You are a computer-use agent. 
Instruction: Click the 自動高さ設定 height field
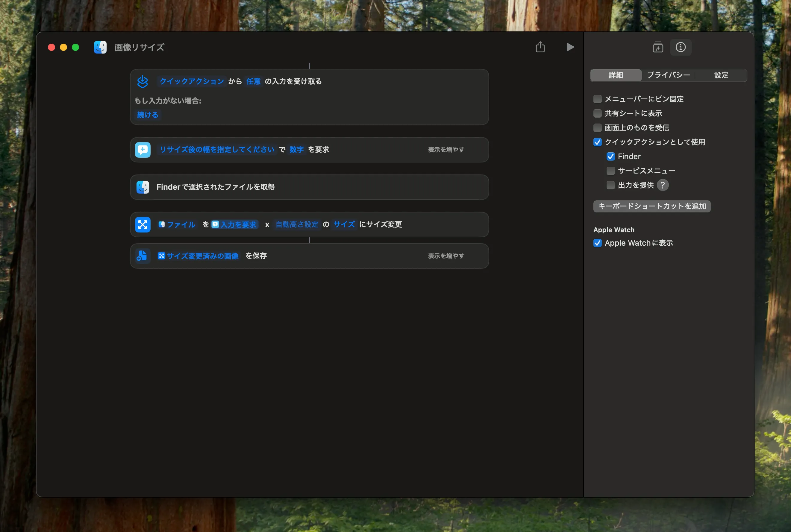point(297,225)
